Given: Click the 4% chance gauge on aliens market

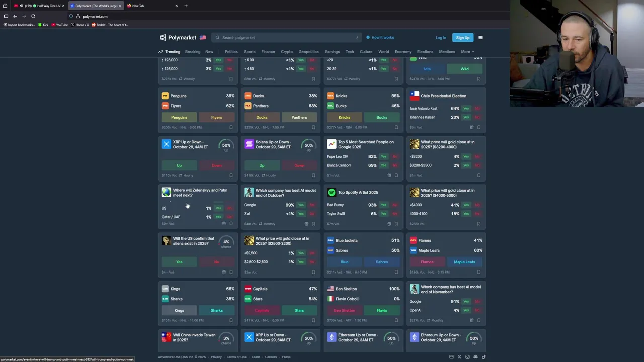Looking at the screenshot, I should 226,243.
